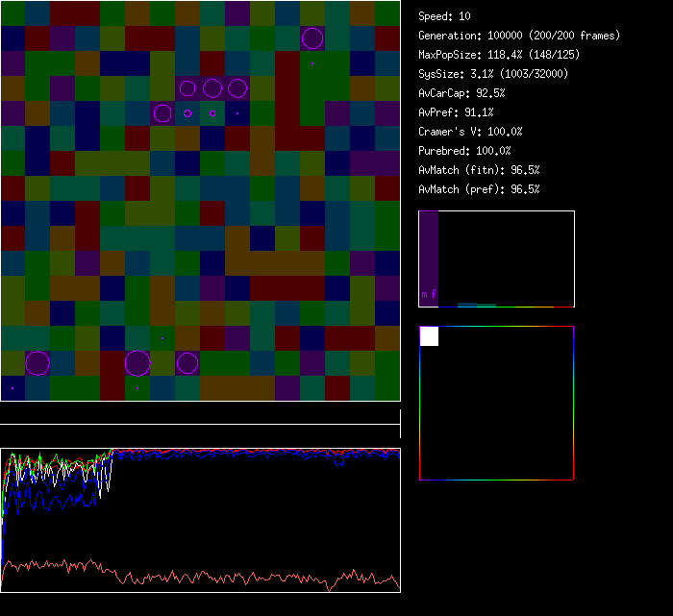Click the middle circle in the purple three-circle row
The width and height of the screenshot is (673, 616).
[x=212, y=88]
